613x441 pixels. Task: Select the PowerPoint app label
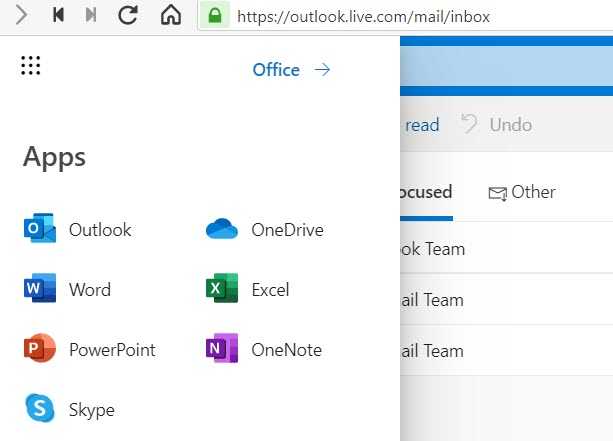click(x=112, y=350)
